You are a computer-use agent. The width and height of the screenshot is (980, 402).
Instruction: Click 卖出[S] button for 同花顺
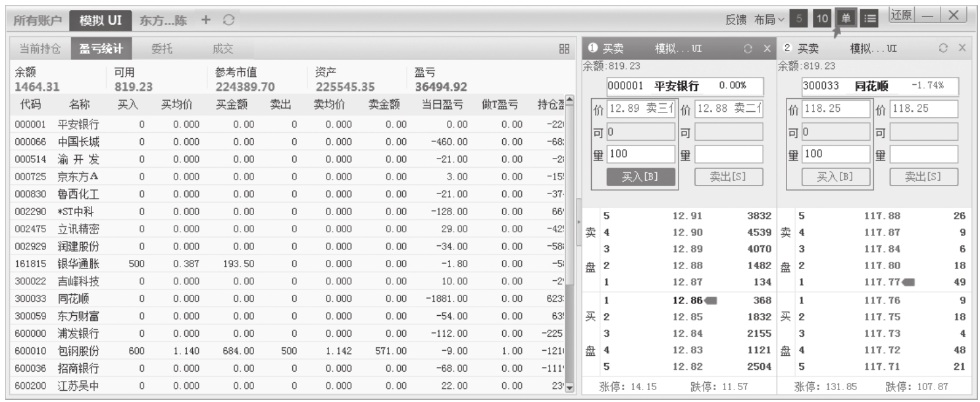pos(923,177)
